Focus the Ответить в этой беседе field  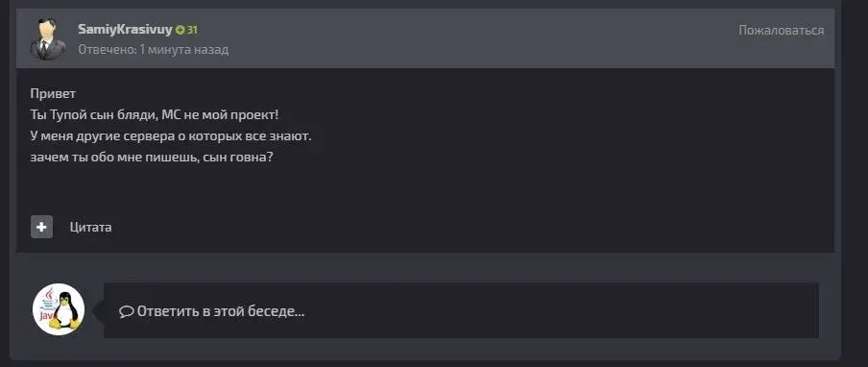click(461, 310)
